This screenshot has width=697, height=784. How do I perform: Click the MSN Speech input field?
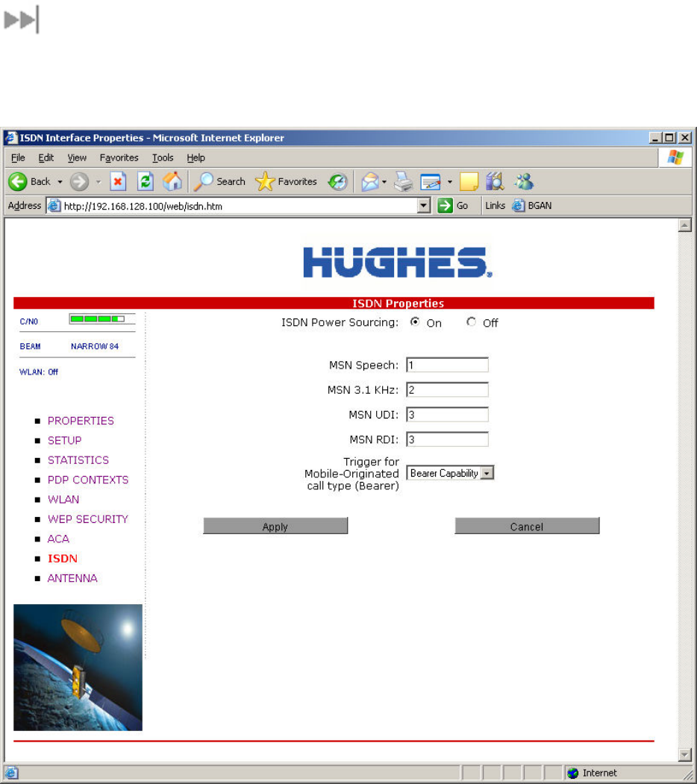tap(447, 365)
